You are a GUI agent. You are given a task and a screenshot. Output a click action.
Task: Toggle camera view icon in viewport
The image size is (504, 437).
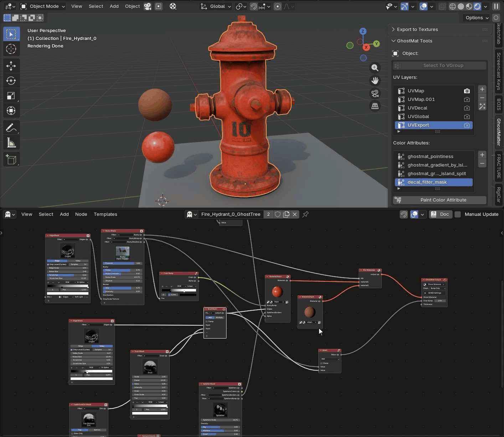(x=375, y=93)
